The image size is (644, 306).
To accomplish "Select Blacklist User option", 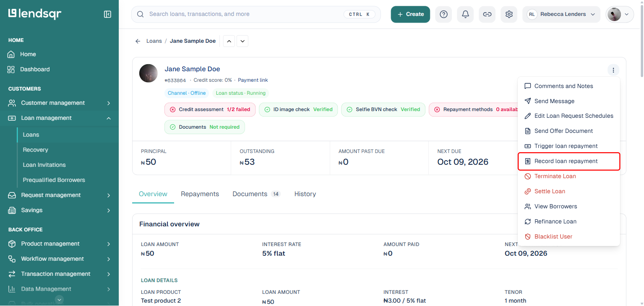I will 569,236.
